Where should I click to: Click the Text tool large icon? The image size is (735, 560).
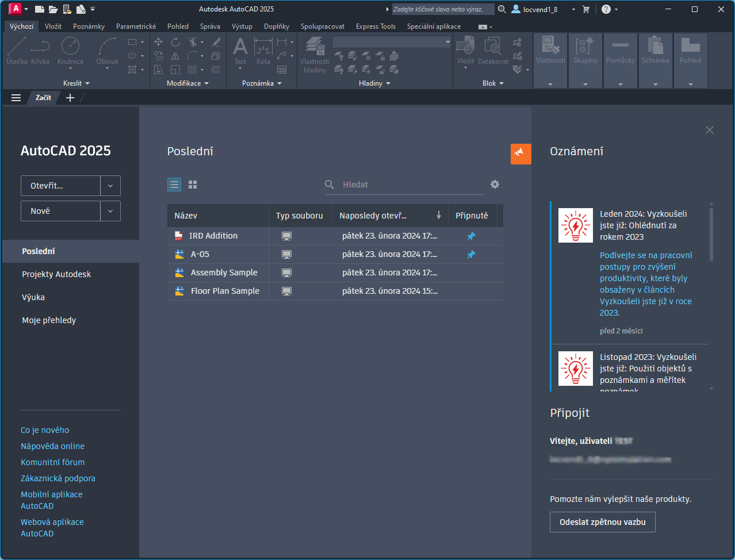pos(240,46)
